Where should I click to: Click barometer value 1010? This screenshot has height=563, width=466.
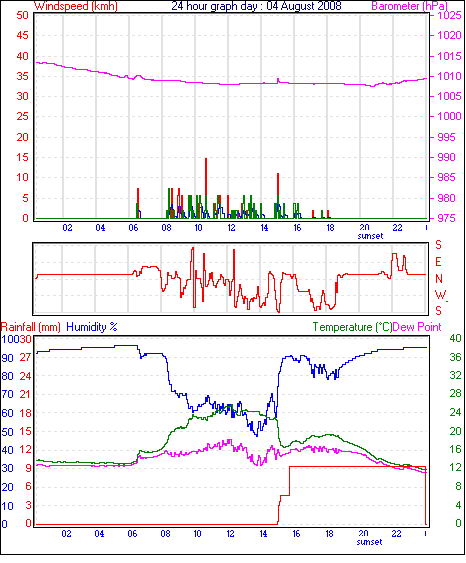click(449, 76)
